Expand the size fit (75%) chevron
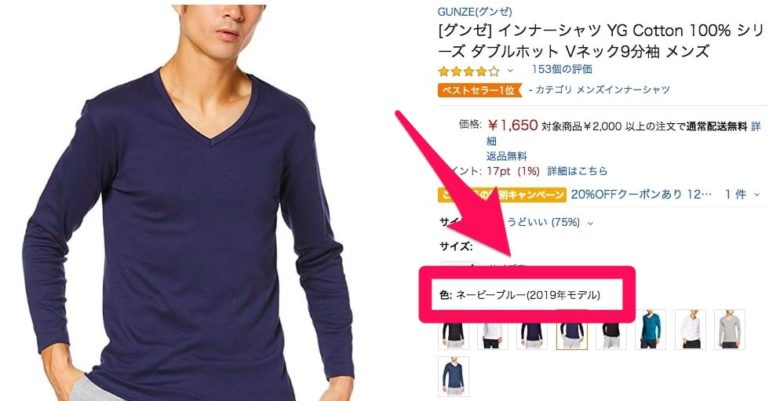 click(x=590, y=223)
